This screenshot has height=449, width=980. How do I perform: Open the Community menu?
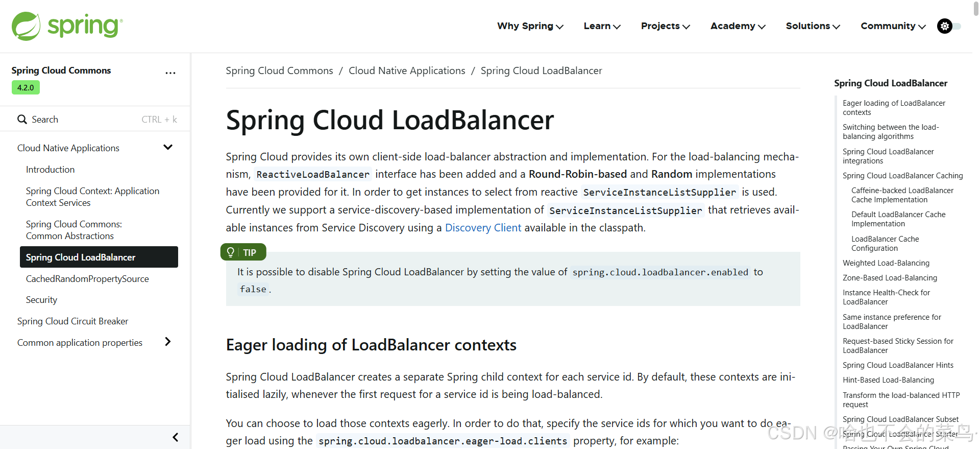(893, 26)
